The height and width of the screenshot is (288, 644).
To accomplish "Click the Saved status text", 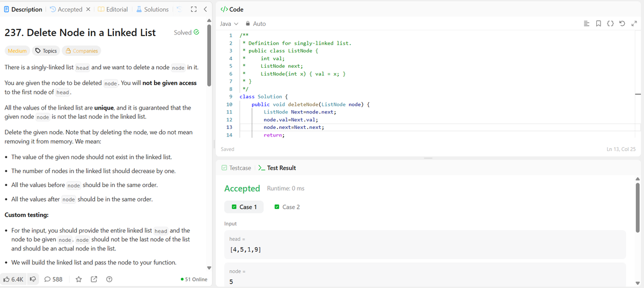I will coord(228,149).
